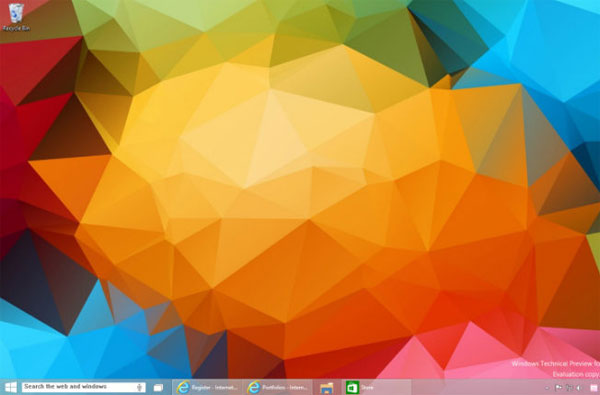This screenshot has height=395, width=600.
Task: Open the Recycle Bin desktop icon
Action: coord(15,17)
